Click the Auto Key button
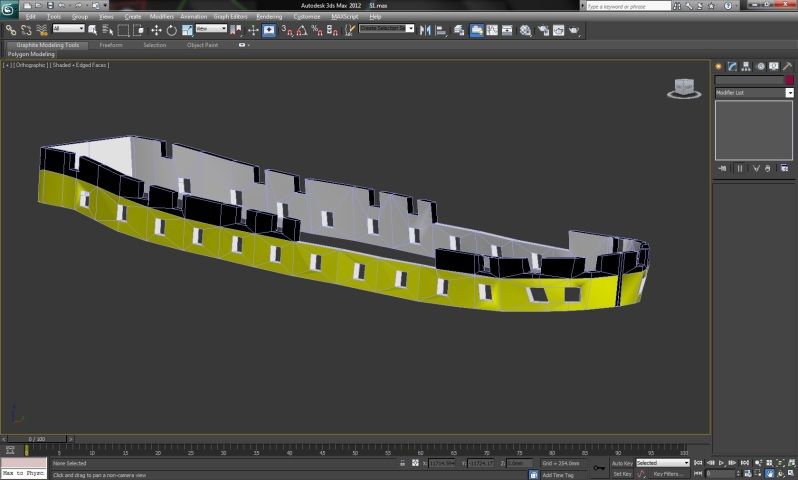Screen dimensions: 798x480 tap(622, 463)
